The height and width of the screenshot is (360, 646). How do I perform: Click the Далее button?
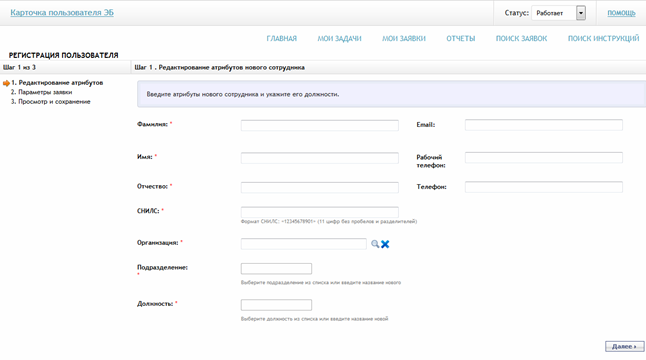point(625,346)
